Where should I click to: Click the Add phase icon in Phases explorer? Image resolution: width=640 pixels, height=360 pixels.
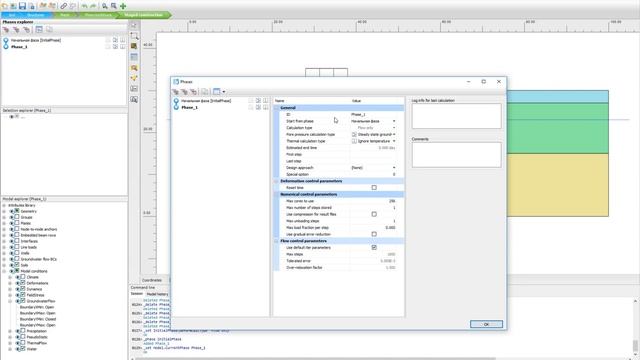coord(6,29)
